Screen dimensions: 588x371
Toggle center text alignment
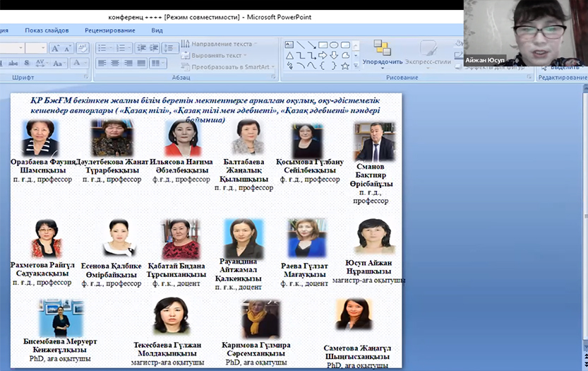tap(113, 64)
